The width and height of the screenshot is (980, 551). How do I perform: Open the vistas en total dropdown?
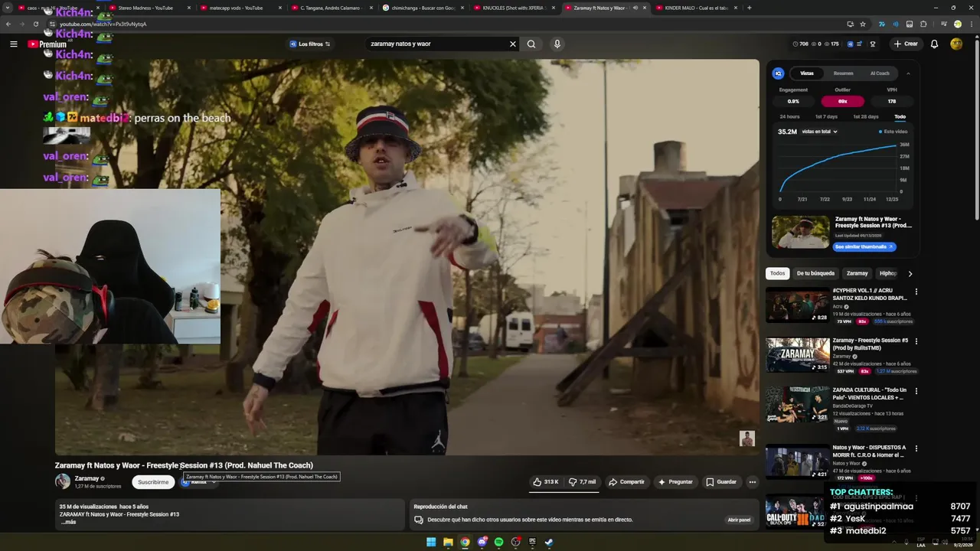click(x=819, y=132)
